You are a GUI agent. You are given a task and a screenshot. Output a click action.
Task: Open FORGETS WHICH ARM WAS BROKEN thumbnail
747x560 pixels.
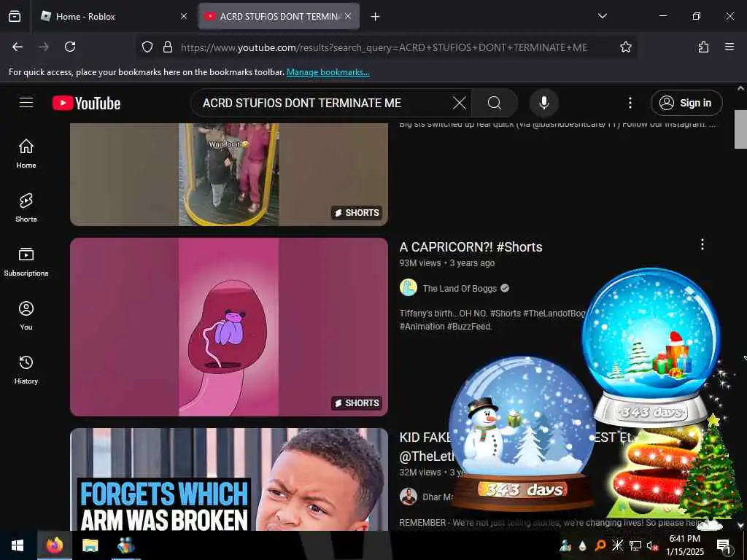[x=229, y=480]
